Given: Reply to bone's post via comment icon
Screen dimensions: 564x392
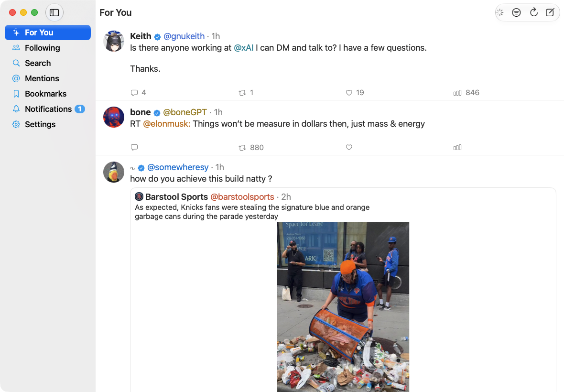Looking at the screenshot, I should click(x=134, y=147).
